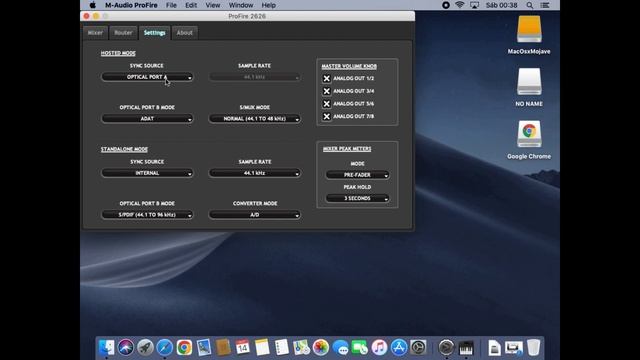Viewport: 640px width, 360px height.
Task: Open Calendar showing 14 in dock
Action: pyautogui.click(x=242, y=347)
